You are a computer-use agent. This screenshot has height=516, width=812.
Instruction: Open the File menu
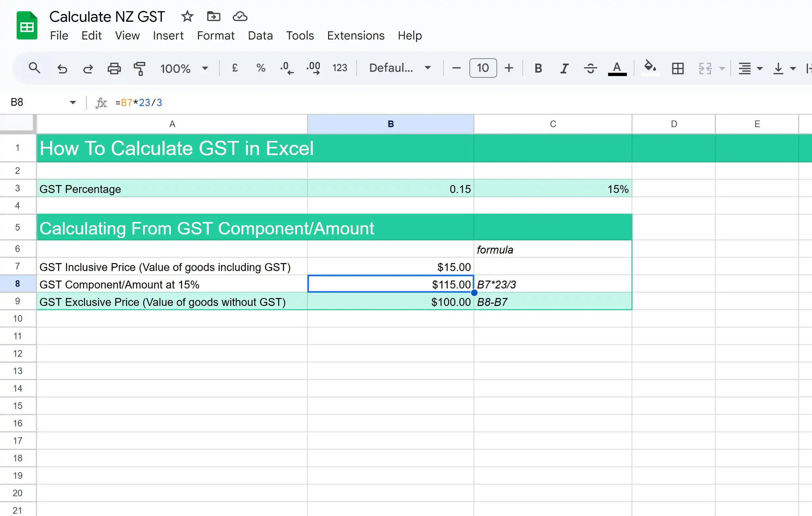pyautogui.click(x=59, y=36)
